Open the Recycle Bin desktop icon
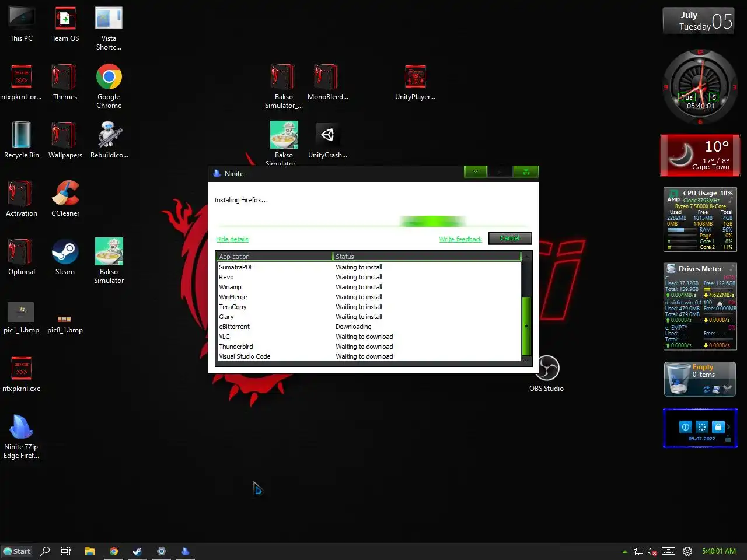747x560 pixels. [x=22, y=141]
